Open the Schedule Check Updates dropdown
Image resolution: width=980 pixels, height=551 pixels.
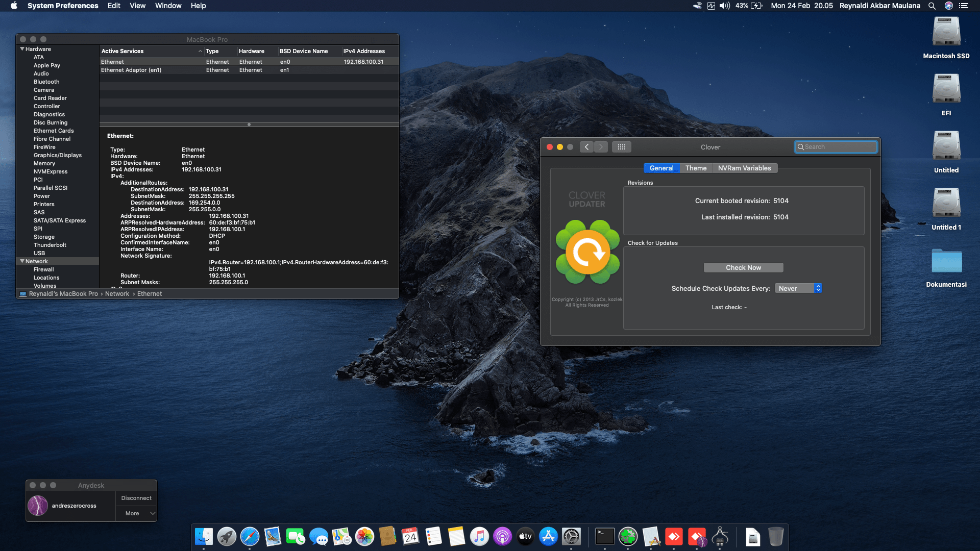point(798,288)
